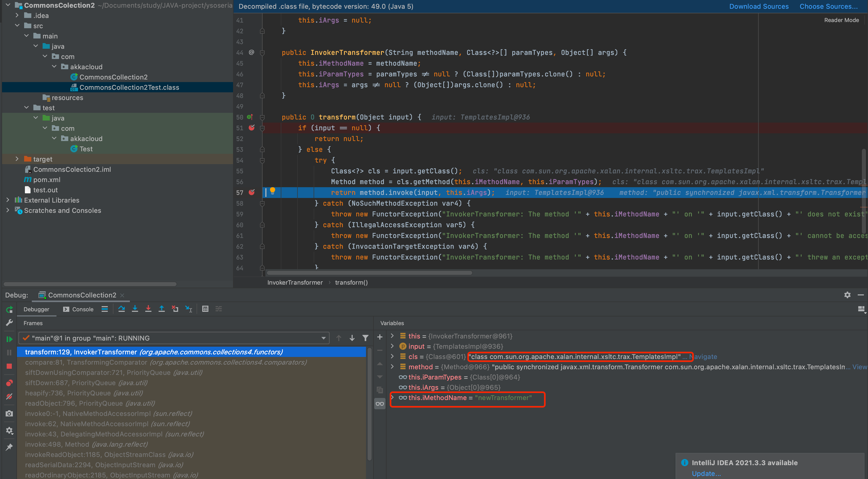The width and height of the screenshot is (868, 479).
Task: Click Download Sources link
Action: click(759, 6)
